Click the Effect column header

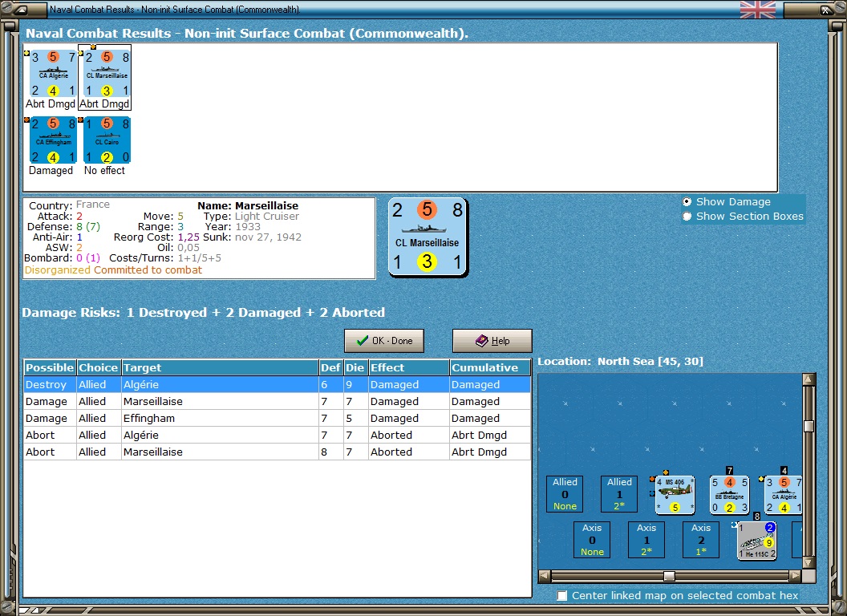point(409,367)
